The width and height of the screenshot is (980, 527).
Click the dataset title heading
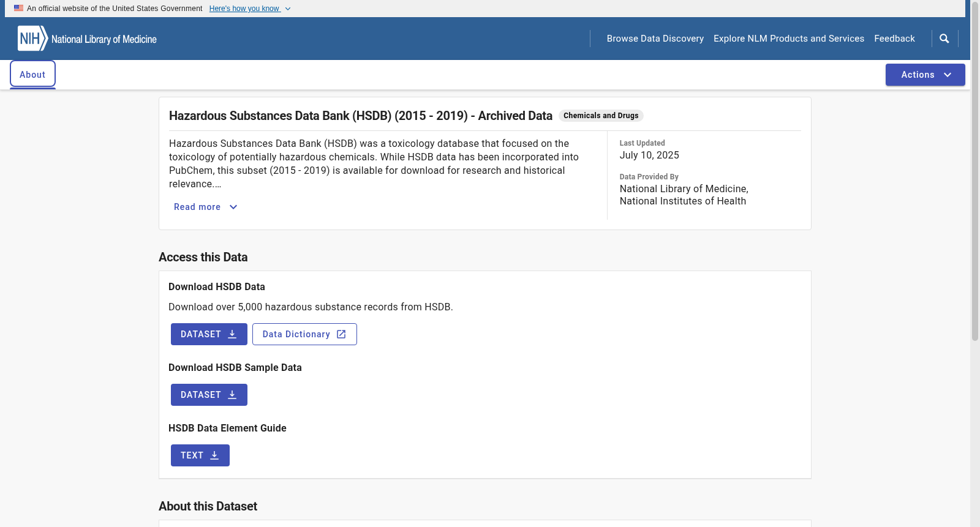pyautogui.click(x=361, y=116)
